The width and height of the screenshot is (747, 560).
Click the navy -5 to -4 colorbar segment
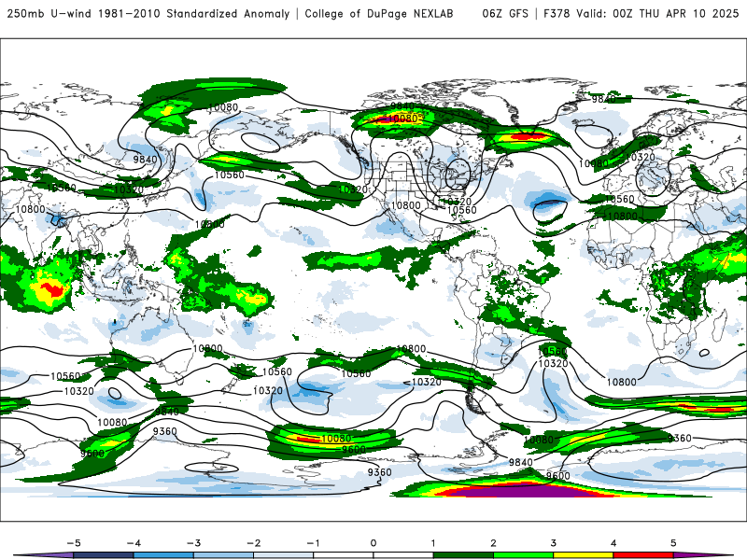pyautogui.click(x=104, y=555)
